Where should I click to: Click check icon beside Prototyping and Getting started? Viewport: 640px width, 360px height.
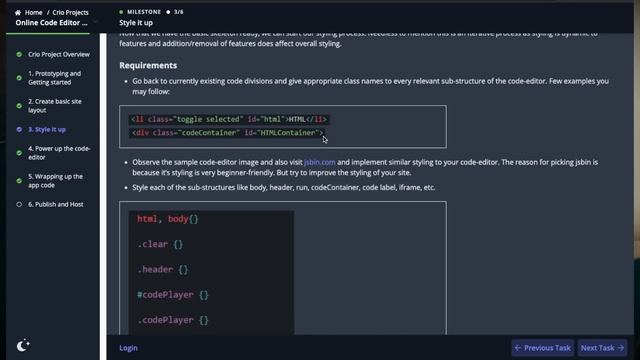click(x=19, y=78)
